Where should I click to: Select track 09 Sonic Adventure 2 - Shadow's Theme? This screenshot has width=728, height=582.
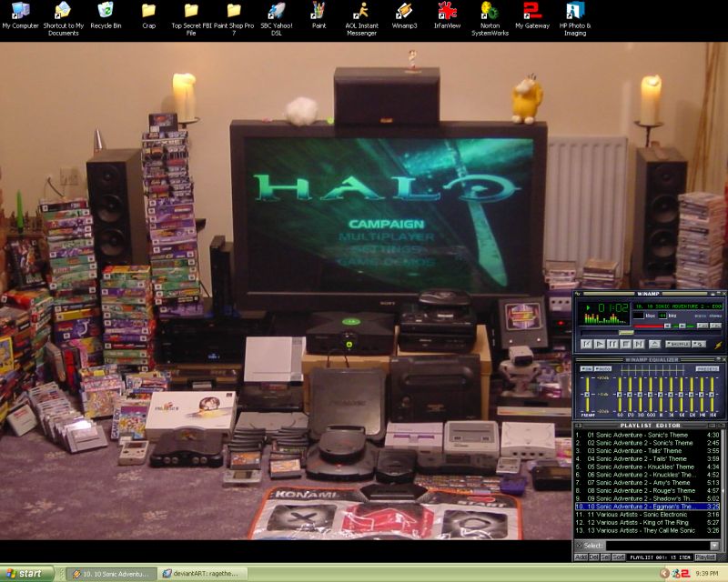pos(647,498)
